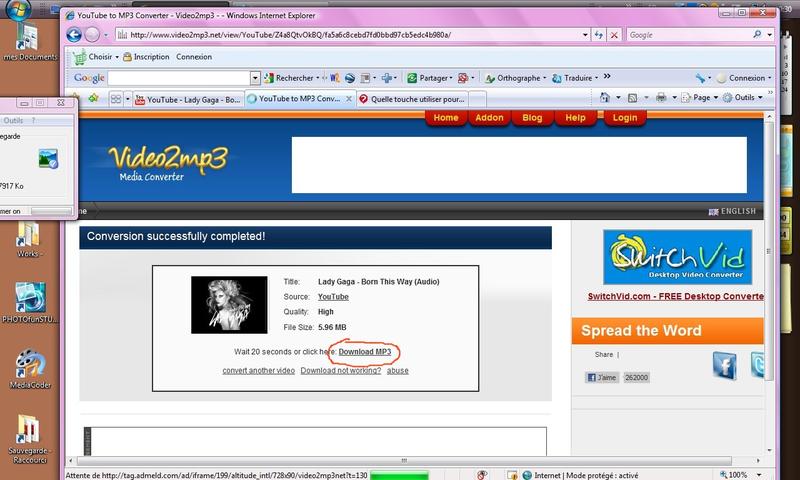Expand the Page dropdown in command bar
The image size is (800, 480).
[x=704, y=98]
